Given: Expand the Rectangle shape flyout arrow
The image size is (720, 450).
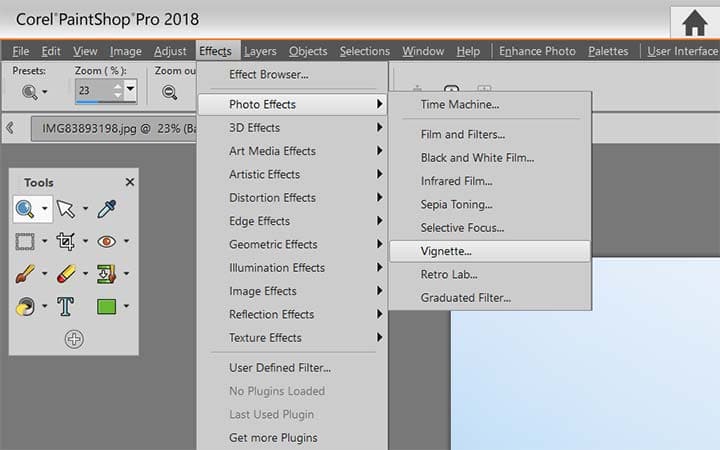Looking at the screenshot, I should point(126,306).
